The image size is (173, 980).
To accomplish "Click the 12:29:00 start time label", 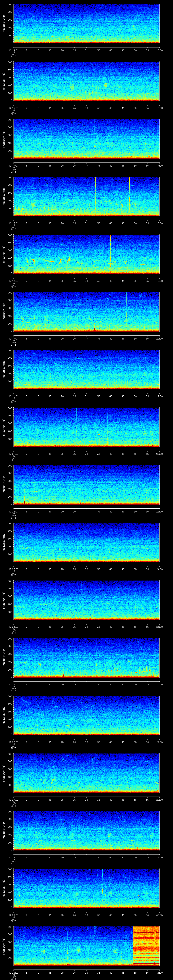I will pos(13,915).
